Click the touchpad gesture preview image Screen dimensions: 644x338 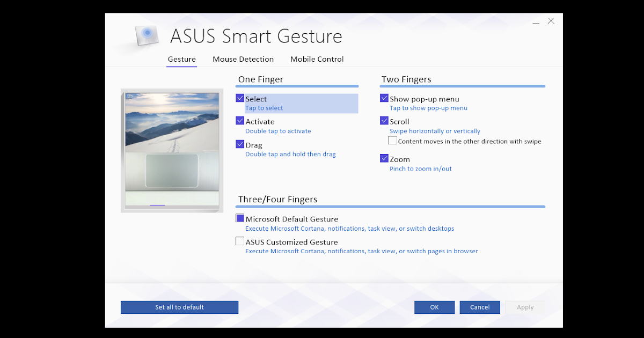(172, 151)
